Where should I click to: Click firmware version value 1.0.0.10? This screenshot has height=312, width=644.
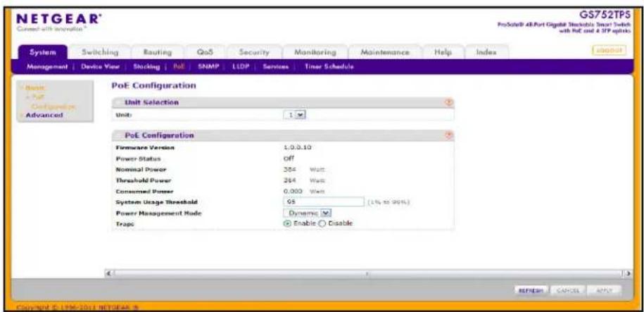click(x=298, y=147)
